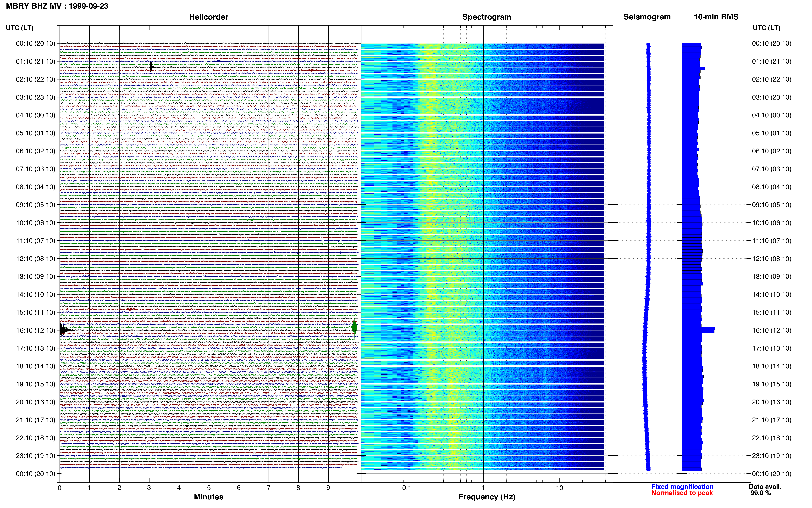Image resolution: width=812 pixels, height=508 pixels.
Task: Click the minute '0' tick label on helicorder
Action: [59, 488]
